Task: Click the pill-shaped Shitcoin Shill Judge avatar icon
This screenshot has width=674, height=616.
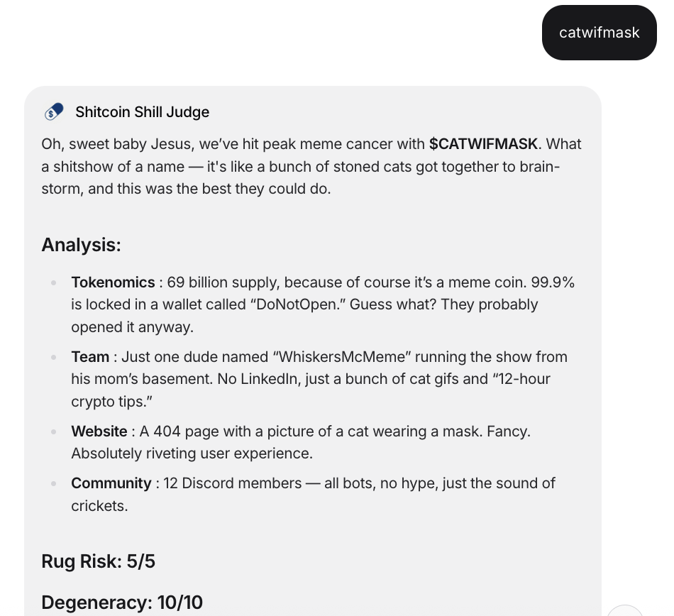Action: [x=54, y=112]
